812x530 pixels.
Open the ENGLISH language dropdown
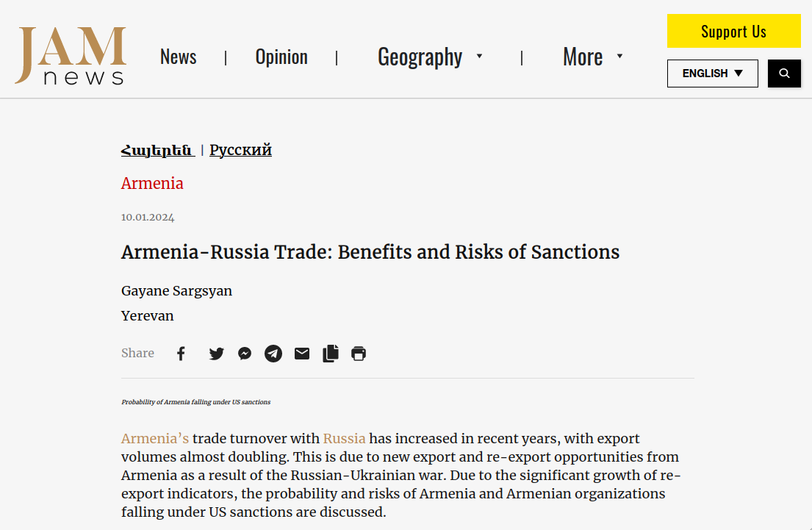[x=712, y=74]
